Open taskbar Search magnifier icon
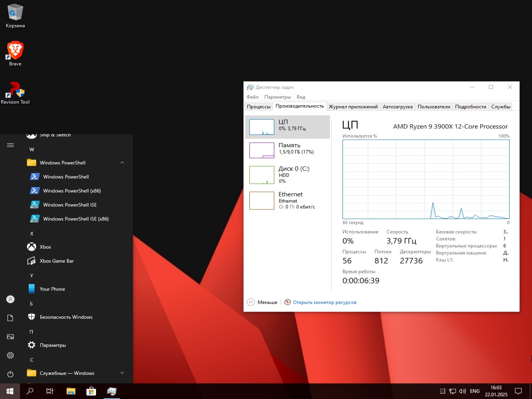Viewport: 532px width, 399px height. point(30,391)
